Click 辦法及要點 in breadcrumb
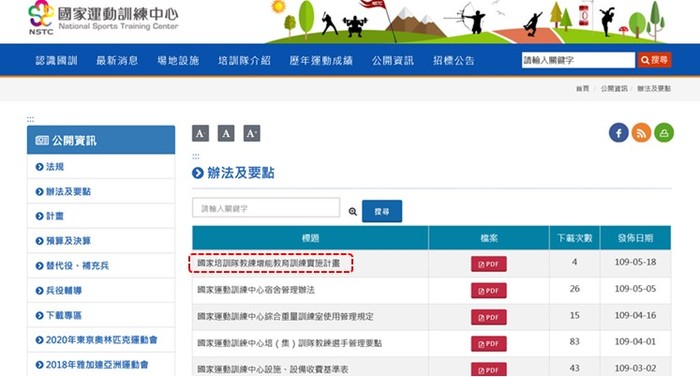This screenshot has height=377, width=700. [x=654, y=88]
